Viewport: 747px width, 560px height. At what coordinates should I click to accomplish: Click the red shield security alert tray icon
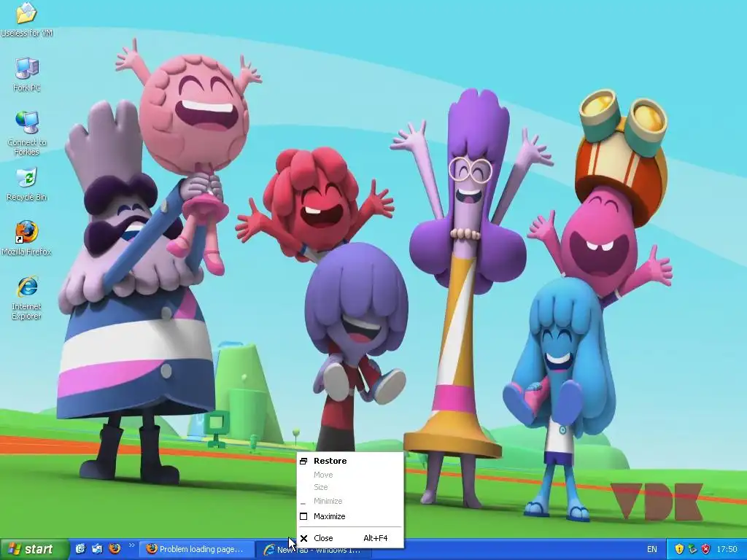click(705, 549)
